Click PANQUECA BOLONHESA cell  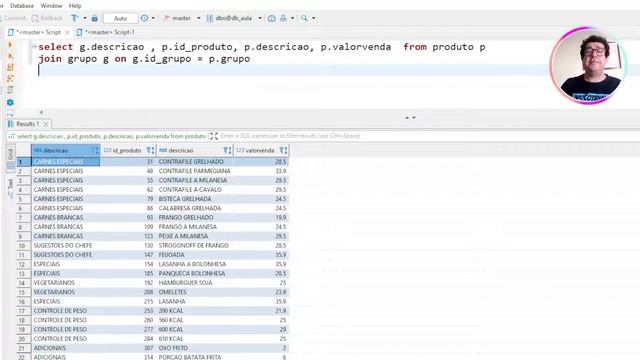click(x=194, y=273)
